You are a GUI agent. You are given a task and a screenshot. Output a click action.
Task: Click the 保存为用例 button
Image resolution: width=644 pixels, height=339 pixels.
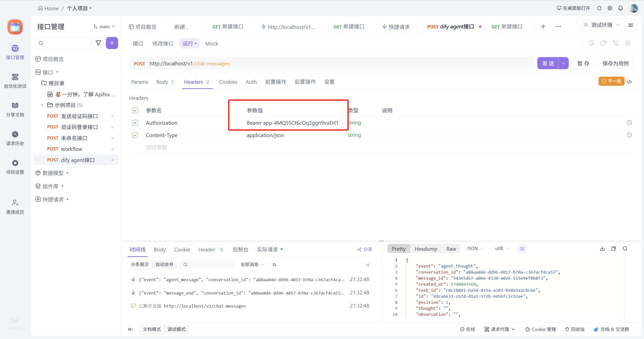(x=615, y=63)
